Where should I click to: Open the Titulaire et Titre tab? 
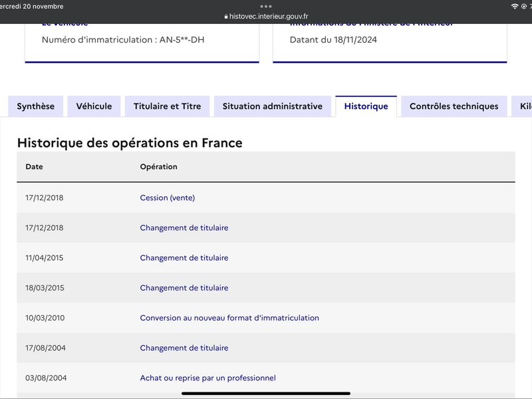point(168,106)
